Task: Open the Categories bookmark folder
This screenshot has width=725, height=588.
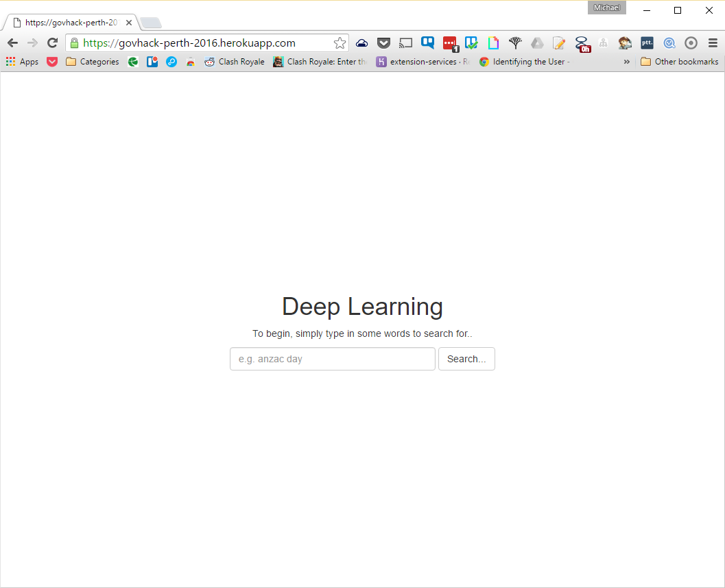Action: tap(93, 62)
